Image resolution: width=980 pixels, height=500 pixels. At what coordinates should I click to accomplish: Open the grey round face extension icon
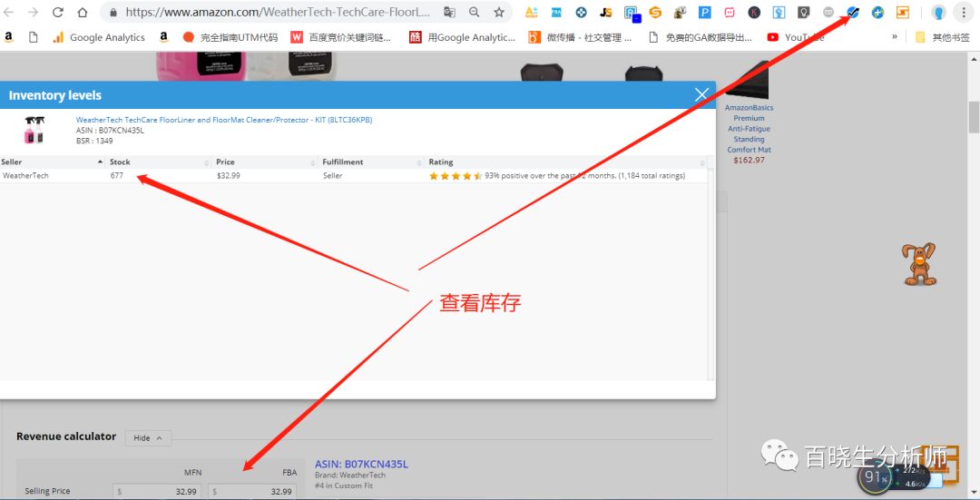point(828,12)
